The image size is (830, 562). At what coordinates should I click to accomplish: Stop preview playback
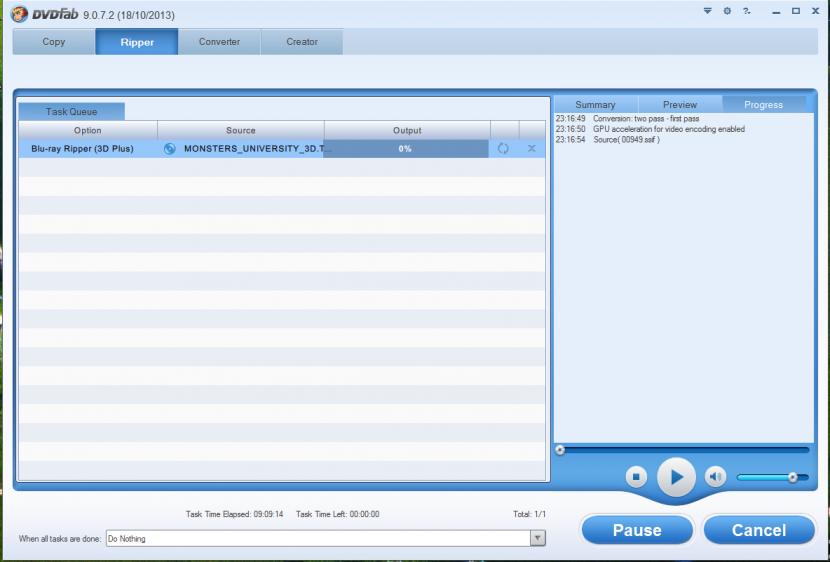tap(637, 477)
